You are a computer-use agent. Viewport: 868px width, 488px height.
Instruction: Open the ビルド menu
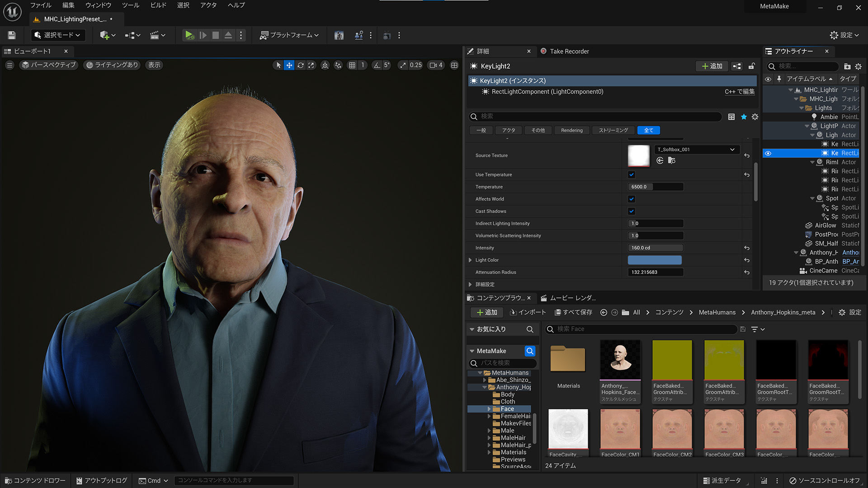[x=158, y=5]
